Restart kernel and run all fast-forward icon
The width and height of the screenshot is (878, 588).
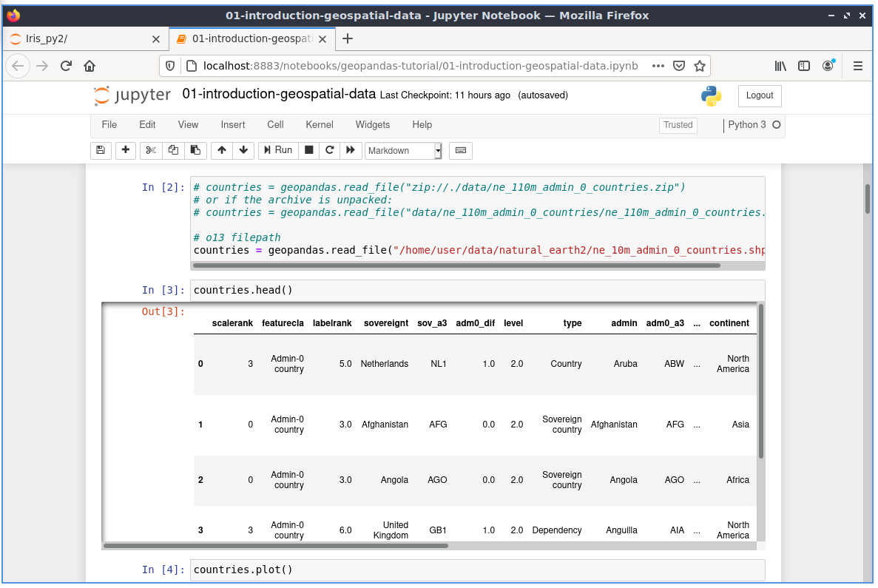tap(351, 151)
